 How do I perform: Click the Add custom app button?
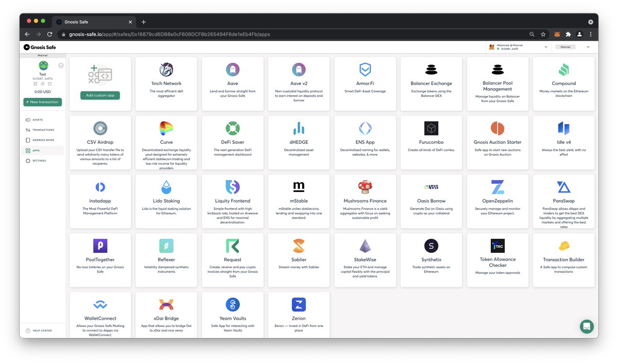coord(100,95)
